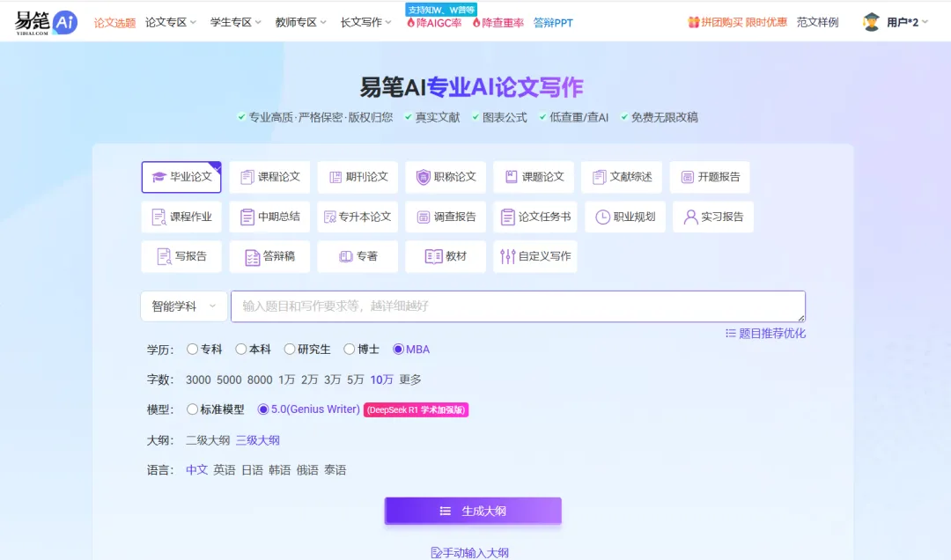Expand the 论文专区 dropdown menu

click(171, 22)
